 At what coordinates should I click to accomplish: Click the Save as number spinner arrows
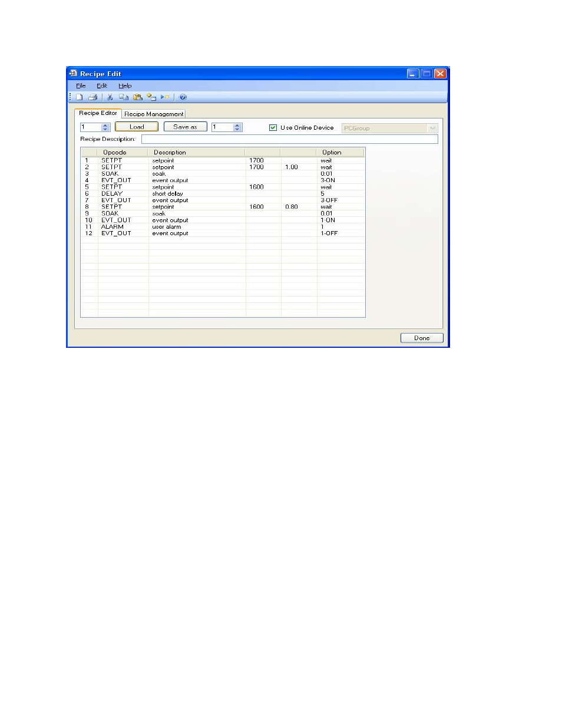tap(237, 127)
